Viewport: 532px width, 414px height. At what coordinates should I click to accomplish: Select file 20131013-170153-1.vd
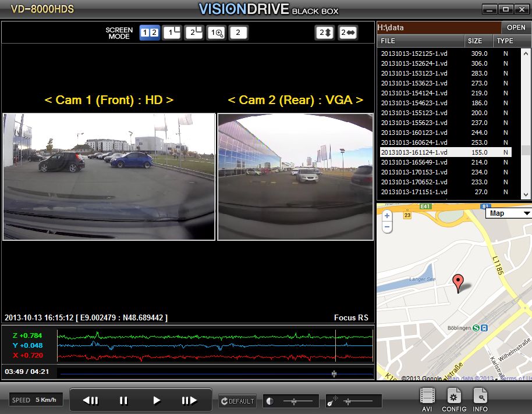tap(445, 172)
